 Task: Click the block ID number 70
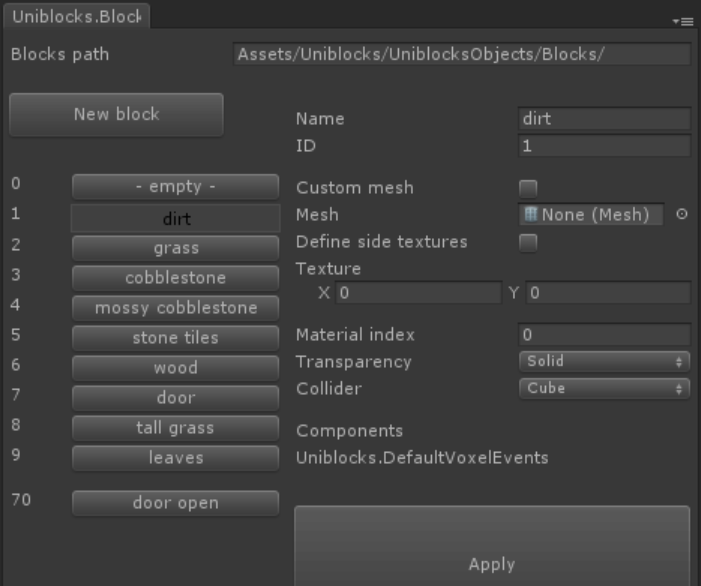(x=21, y=500)
